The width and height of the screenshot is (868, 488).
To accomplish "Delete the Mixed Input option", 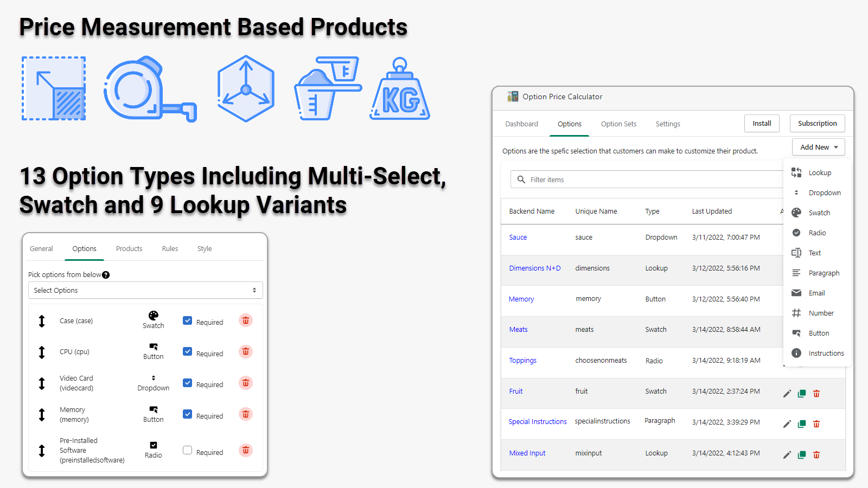I will [x=816, y=455].
